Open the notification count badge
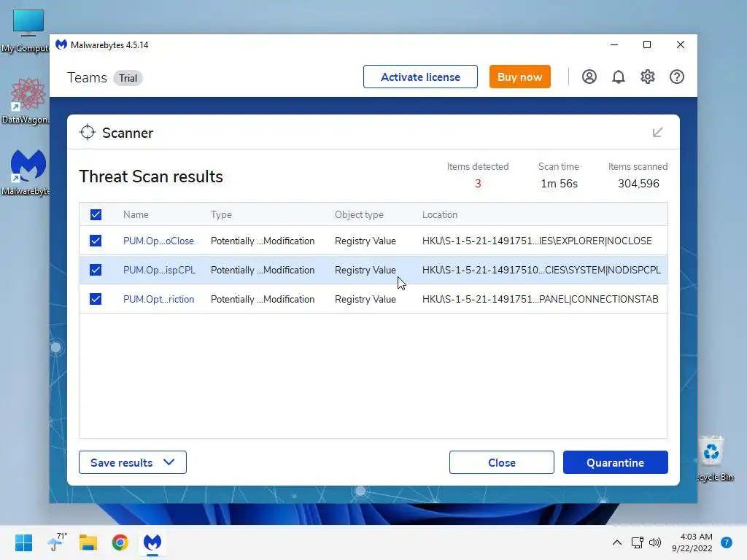The image size is (747, 560). (727, 542)
